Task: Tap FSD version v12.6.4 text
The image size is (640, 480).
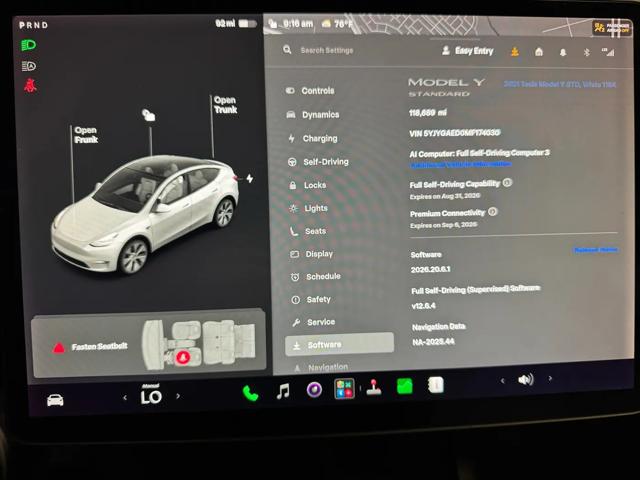Action: (424, 306)
